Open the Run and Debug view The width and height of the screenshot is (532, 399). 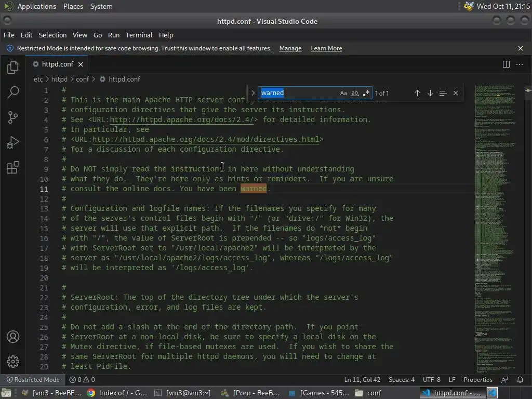click(13, 142)
